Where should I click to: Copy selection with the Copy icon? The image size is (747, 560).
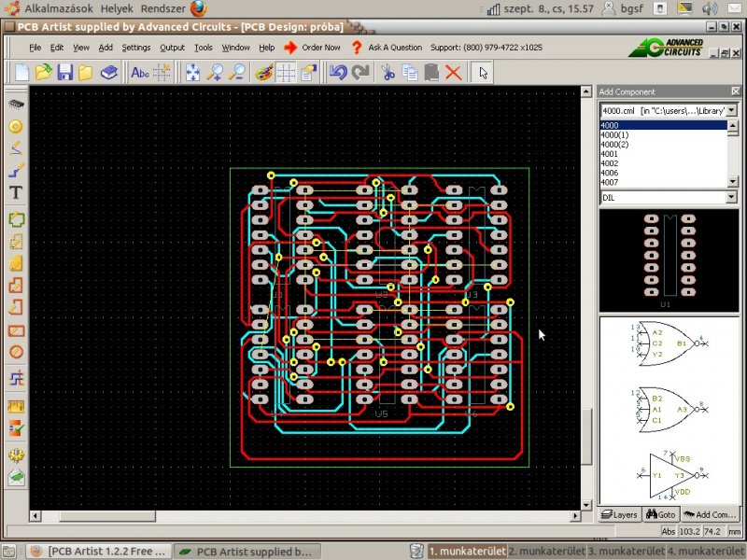(410, 73)
